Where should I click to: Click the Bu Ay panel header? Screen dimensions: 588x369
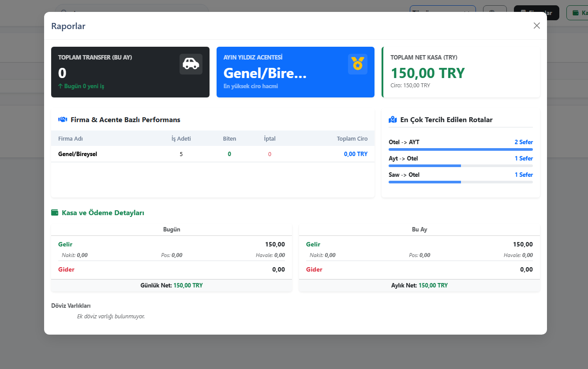coord(419,229)
